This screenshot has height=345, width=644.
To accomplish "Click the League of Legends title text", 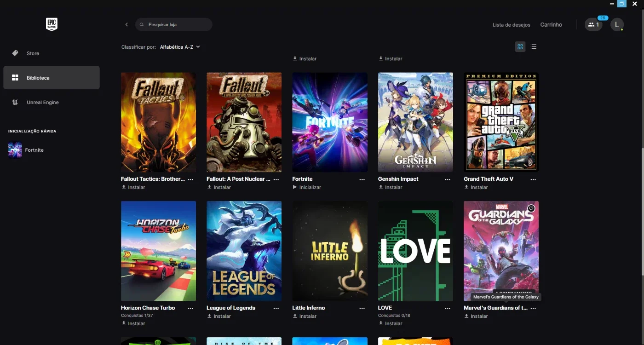I will [x=231, y=308].
